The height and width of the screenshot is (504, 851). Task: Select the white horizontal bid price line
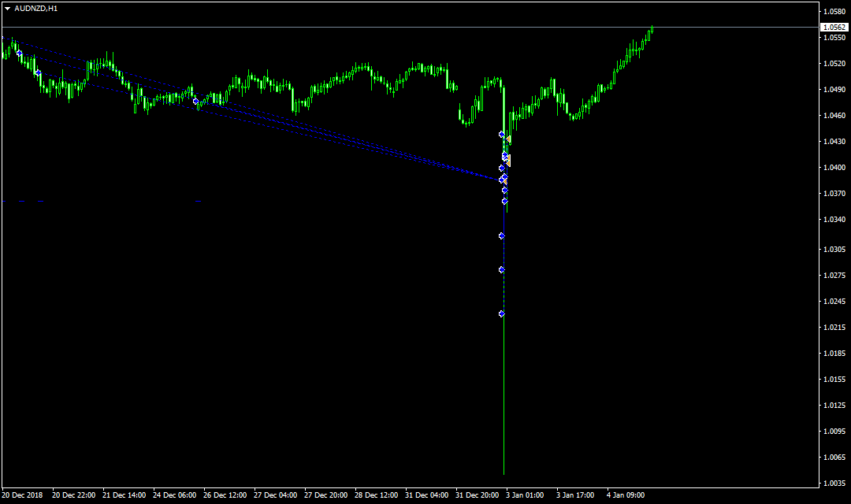click(x=410, y=27)
